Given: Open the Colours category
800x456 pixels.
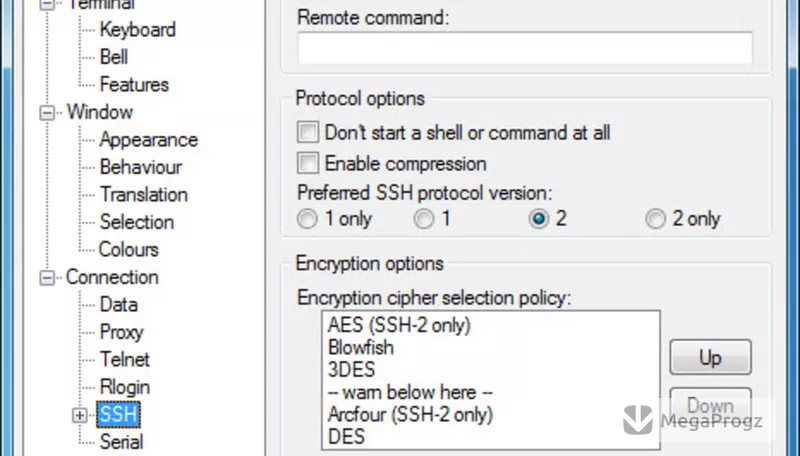Looking at the screenshot, I should pyautogui.click(x=129, y=249).
